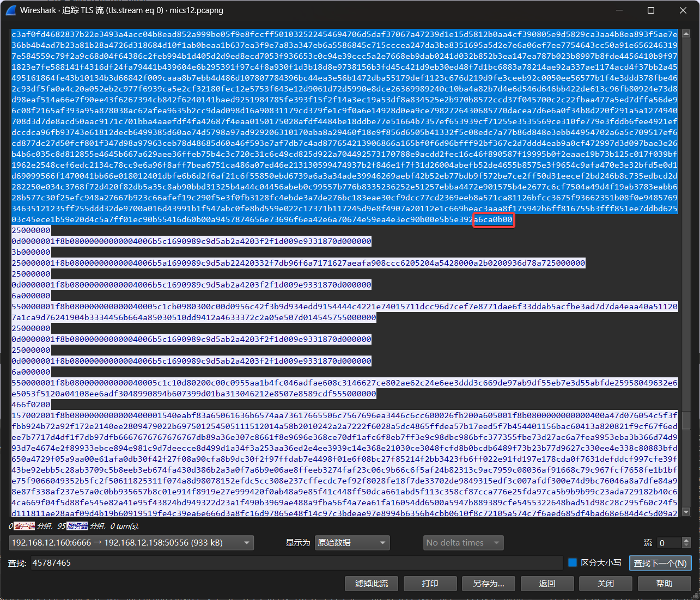The height and width of the screenshot is (600, 700).
Task: Click the 打印 print button
Action: click(x=430, y=583)
